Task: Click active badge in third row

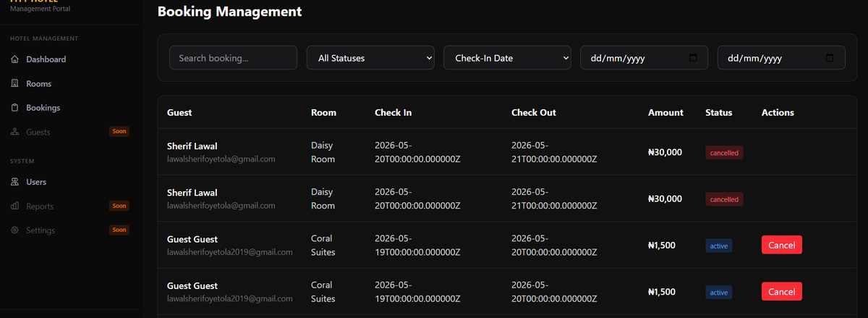Action: click(719, 246)
